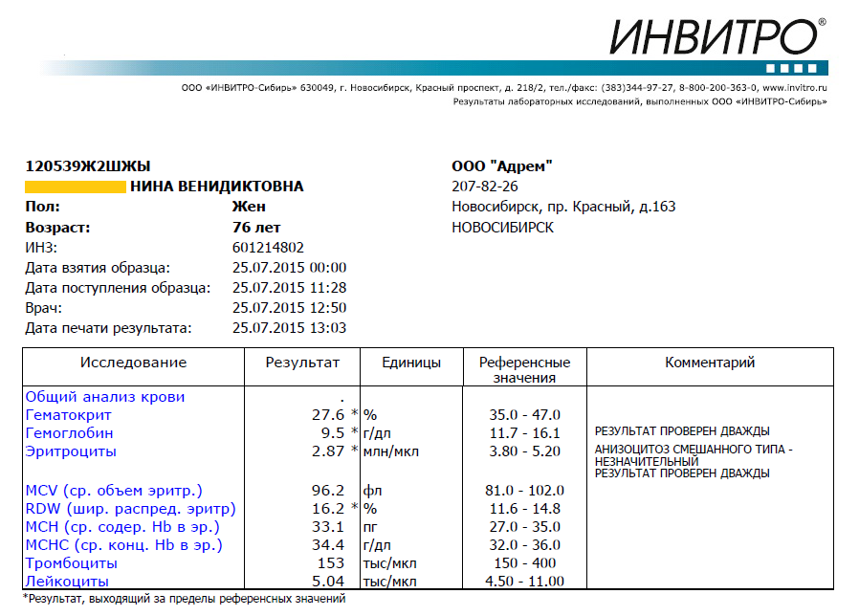
Task: Select the order code 120539Ж2ШЖЫ
Action: point(88,166)
